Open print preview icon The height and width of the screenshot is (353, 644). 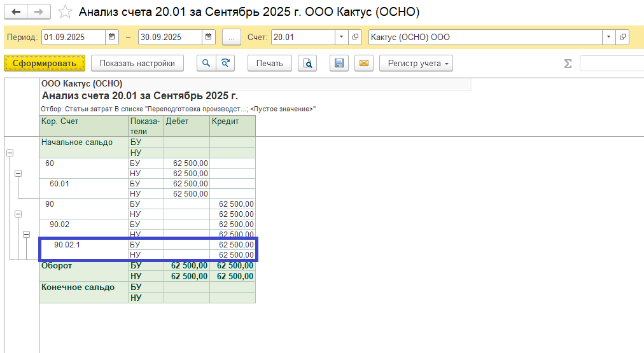click(308, 63)
